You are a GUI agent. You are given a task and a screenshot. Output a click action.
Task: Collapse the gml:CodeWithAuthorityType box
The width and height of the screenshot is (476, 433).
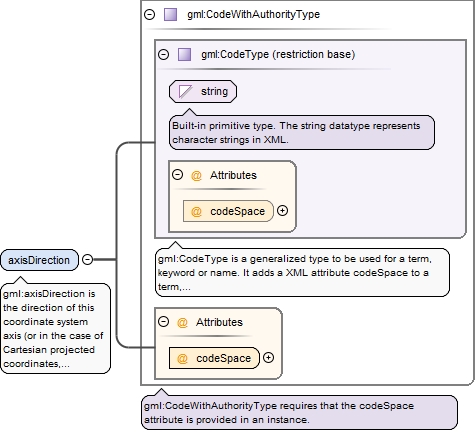[150, 14]
